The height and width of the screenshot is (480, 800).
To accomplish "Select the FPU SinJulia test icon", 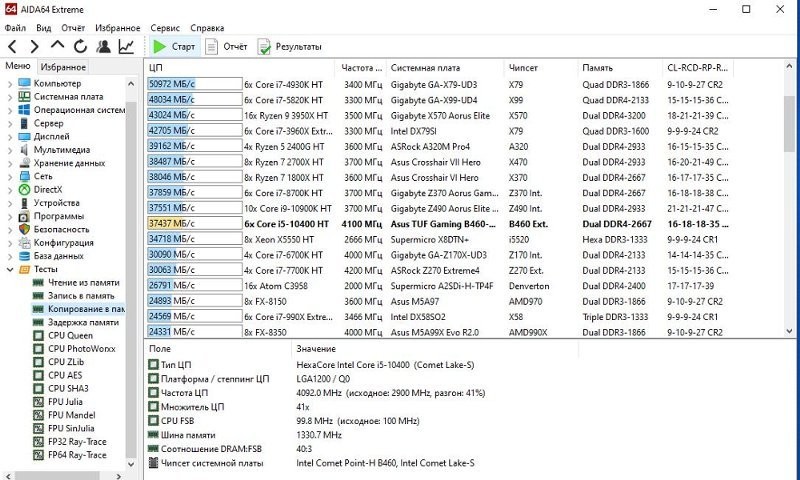I will 38,428.
